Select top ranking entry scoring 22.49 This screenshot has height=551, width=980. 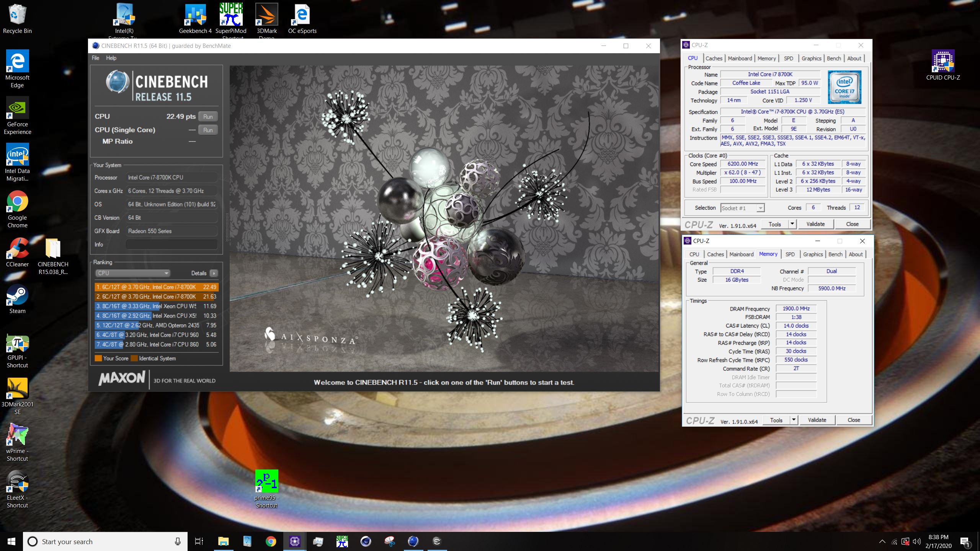point(157,287)
